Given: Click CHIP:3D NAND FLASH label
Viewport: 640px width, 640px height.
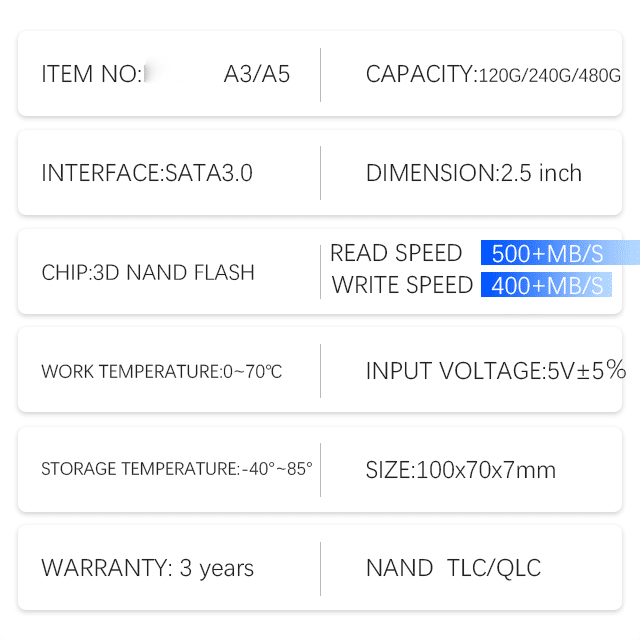Looking at the screenshot, I should pyautogui.click(x=148, y=272).
